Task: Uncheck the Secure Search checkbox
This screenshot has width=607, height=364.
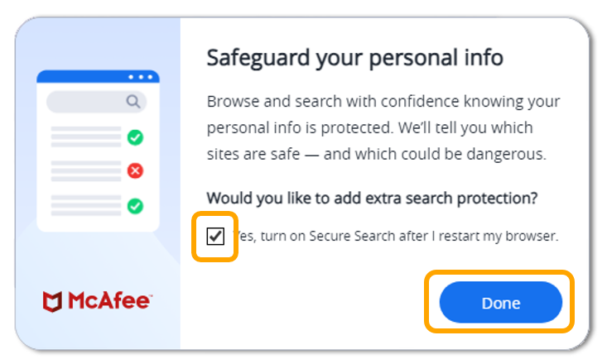Action: [x=215, y=237]
